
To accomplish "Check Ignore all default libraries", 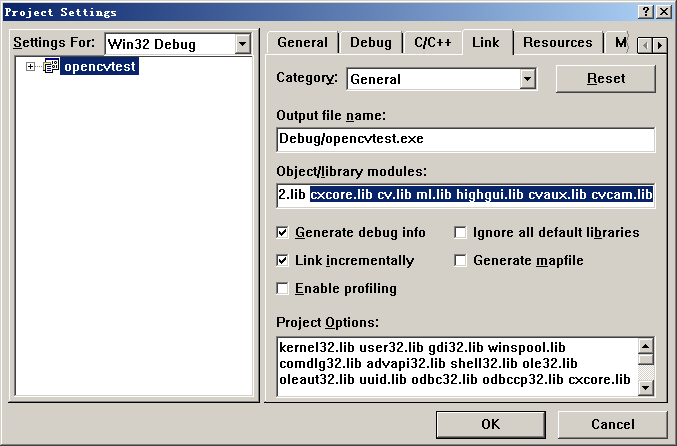I will point(461,233).
